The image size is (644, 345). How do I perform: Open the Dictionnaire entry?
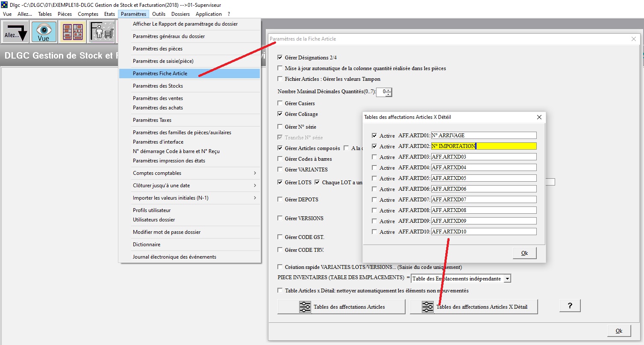pyautogui.click(x=190, y=245)
